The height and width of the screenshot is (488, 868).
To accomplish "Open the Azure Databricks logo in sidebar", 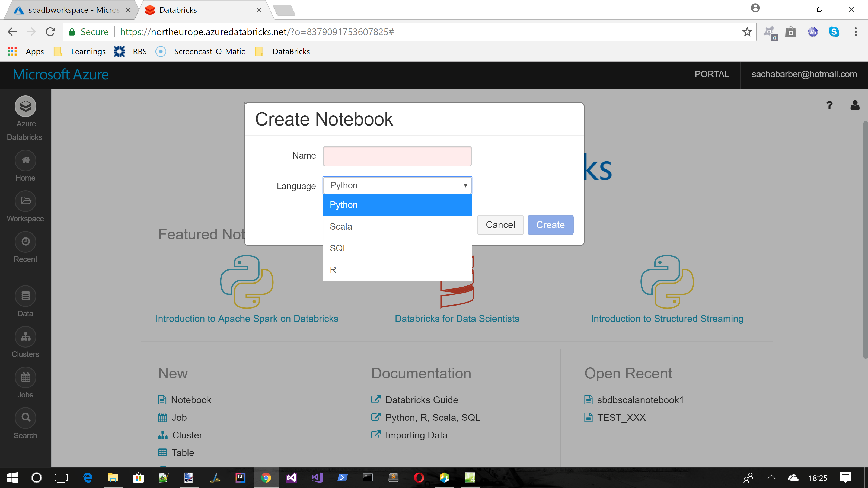I will (x=25, y=107).
